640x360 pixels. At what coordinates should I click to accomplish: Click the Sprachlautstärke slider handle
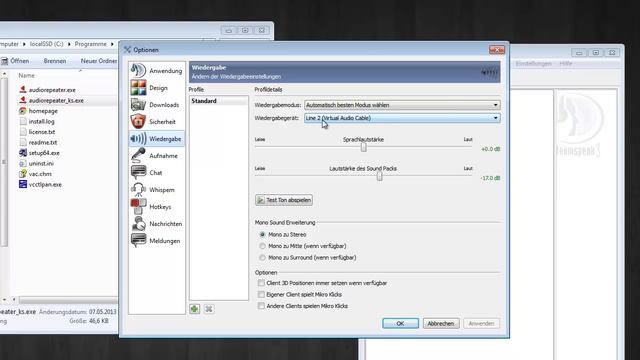(363, 147)
